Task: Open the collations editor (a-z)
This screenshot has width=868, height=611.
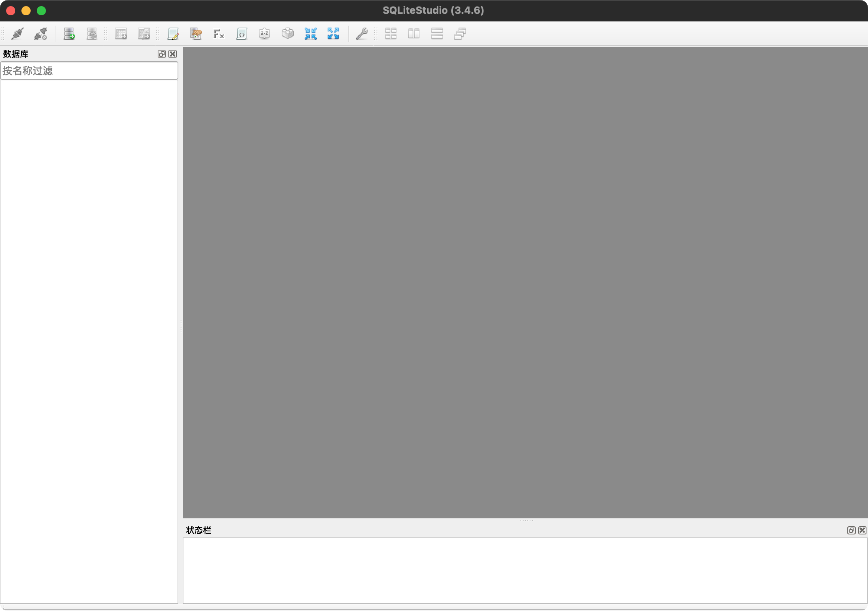Action: tap(264, 34)
